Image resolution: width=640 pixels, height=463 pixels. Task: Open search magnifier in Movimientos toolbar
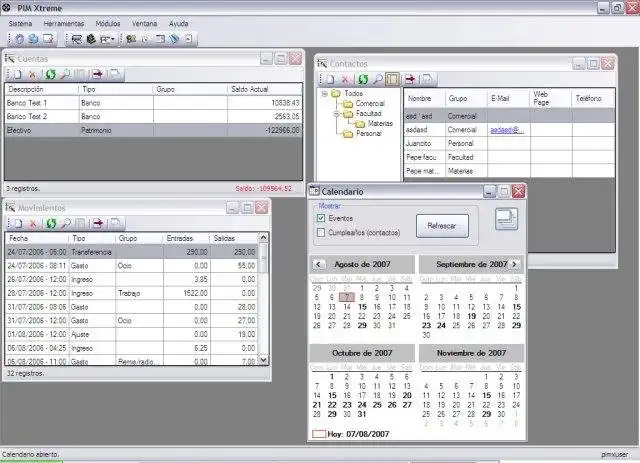(x=65, y=223)
